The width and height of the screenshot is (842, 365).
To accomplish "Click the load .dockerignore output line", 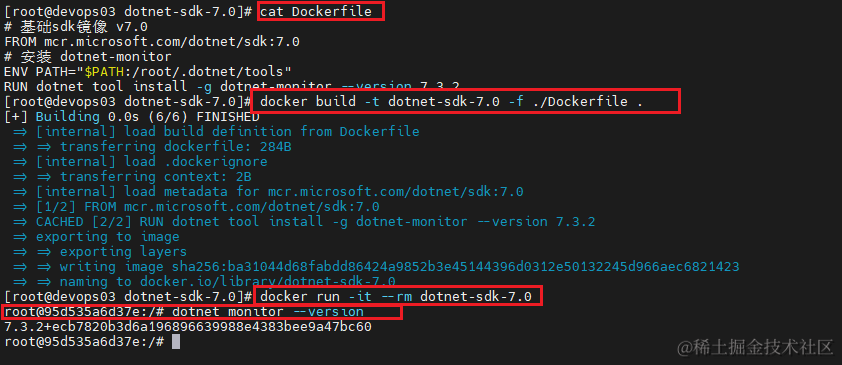I will pos(151,162).
